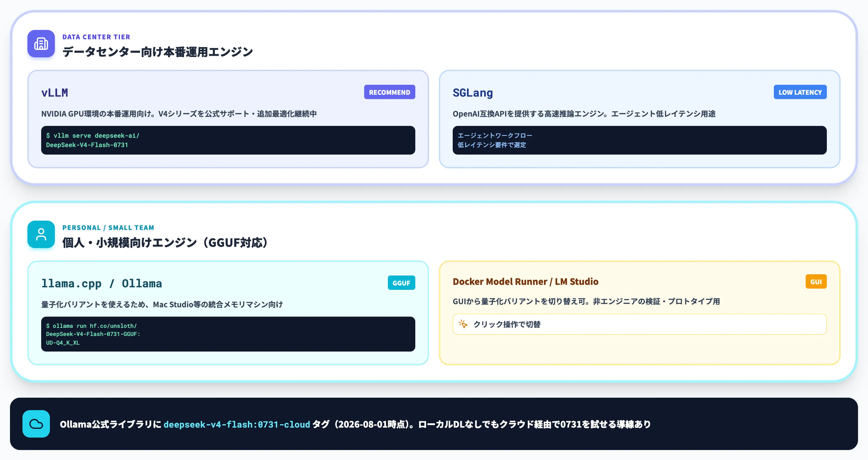Click the Ollama公式ライブラリに text in banner
The image size is (868, 460).
pos(110,424)
